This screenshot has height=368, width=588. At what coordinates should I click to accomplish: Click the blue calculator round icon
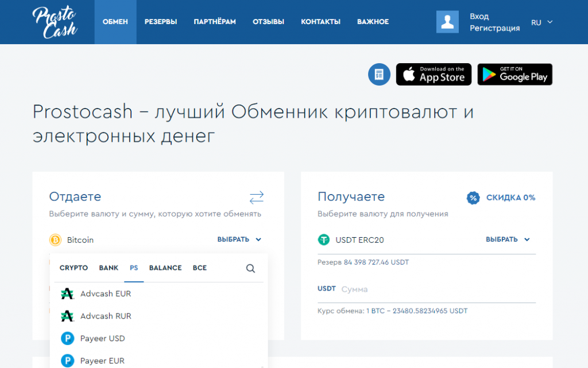point(379,75)
